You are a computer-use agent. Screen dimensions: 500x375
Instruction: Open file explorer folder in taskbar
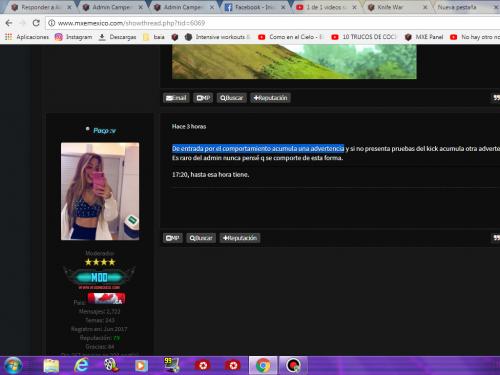click(x=51, y=366)
